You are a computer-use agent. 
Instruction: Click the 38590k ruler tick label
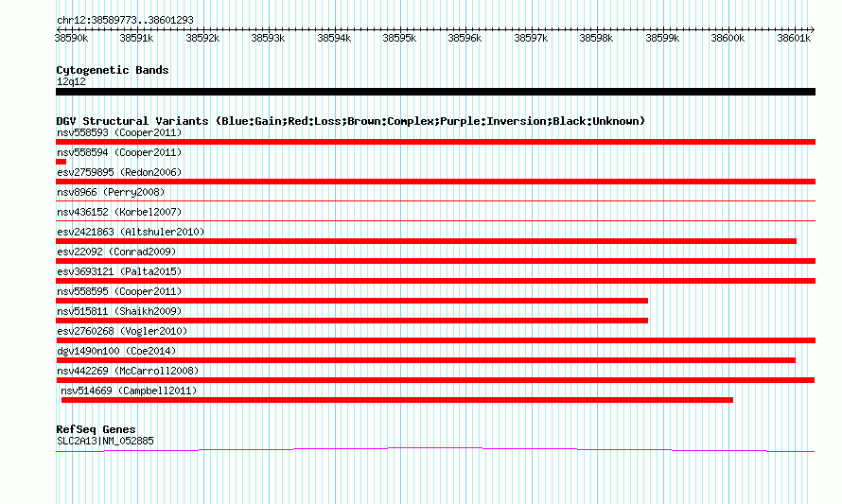click(x=71, y=38)
